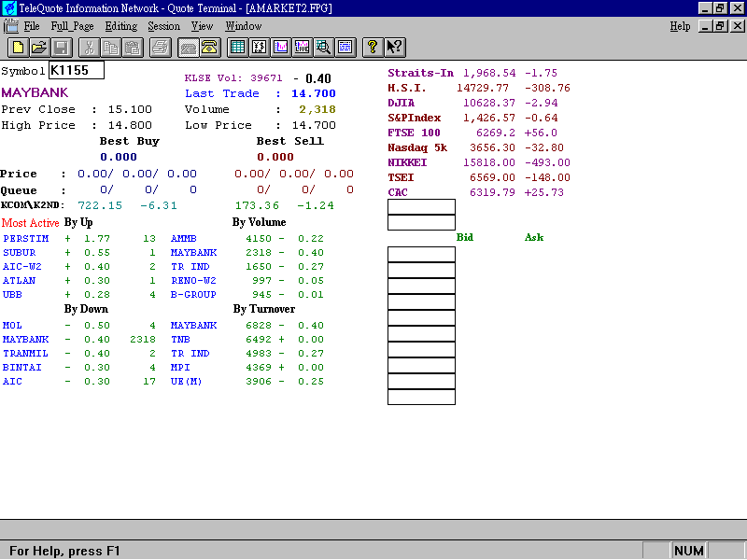Open a file using the folder icon
This screenshot has width=747, height=560.
(39, 48)
